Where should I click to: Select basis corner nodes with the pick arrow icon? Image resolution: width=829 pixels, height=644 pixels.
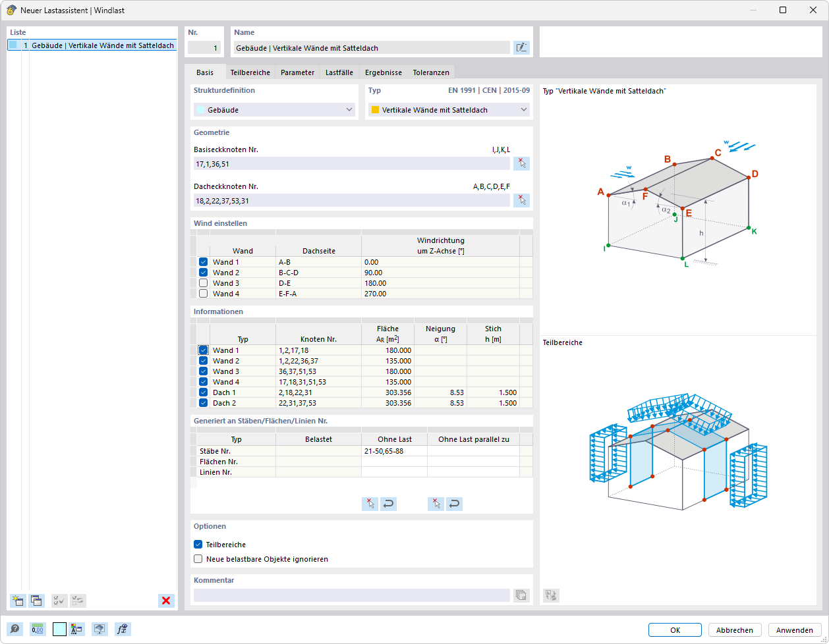(521, 163)
